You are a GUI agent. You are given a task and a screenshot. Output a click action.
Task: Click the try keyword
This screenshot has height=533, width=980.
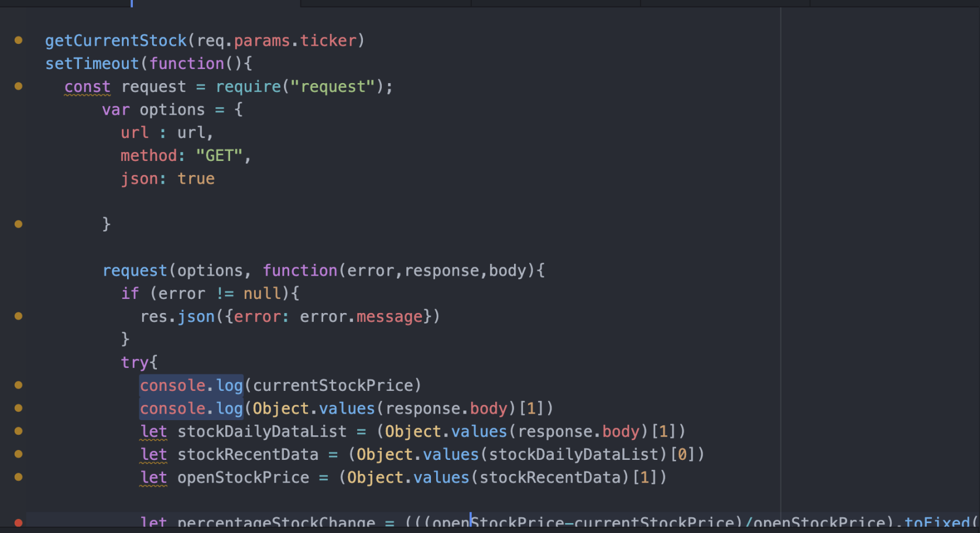[x=135, y=363]
